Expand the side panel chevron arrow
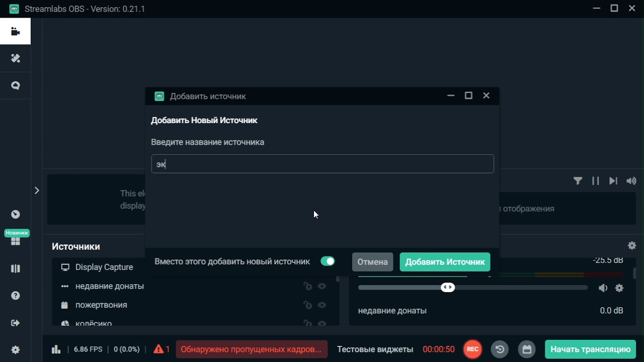The image size is (644, 362). pyautogui.click(x=37, y=191)
